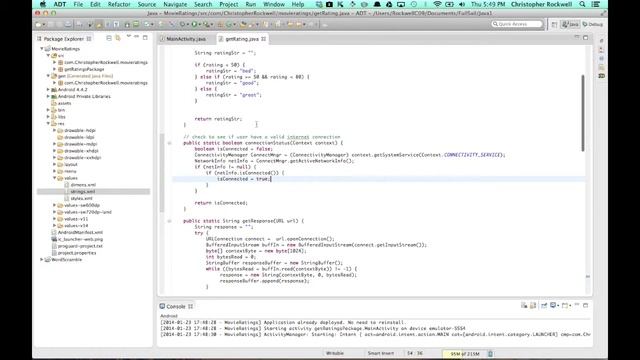Select project.properties file
640x360 pixels.
77,253
